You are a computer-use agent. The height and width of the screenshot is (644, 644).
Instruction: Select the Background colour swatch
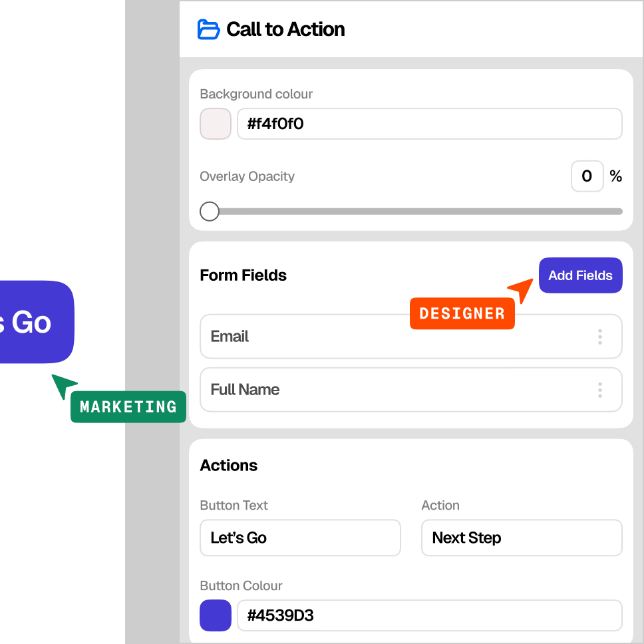click(x=215, y=124)
